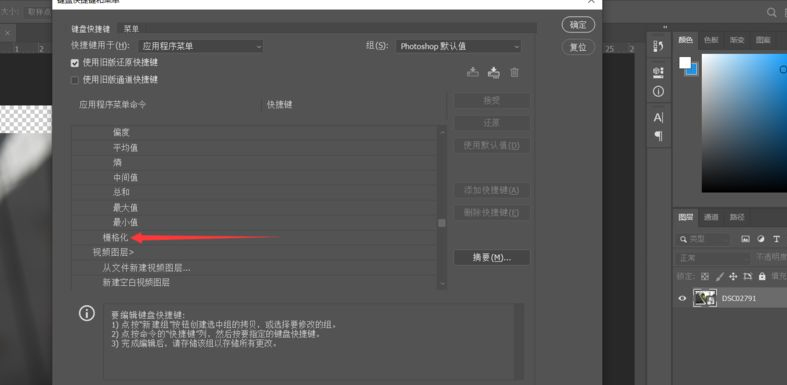This screenshot has height=385, width=787.
Task: Check 使用旧版通道快捷键 checkbox
Action: (75, 80)
